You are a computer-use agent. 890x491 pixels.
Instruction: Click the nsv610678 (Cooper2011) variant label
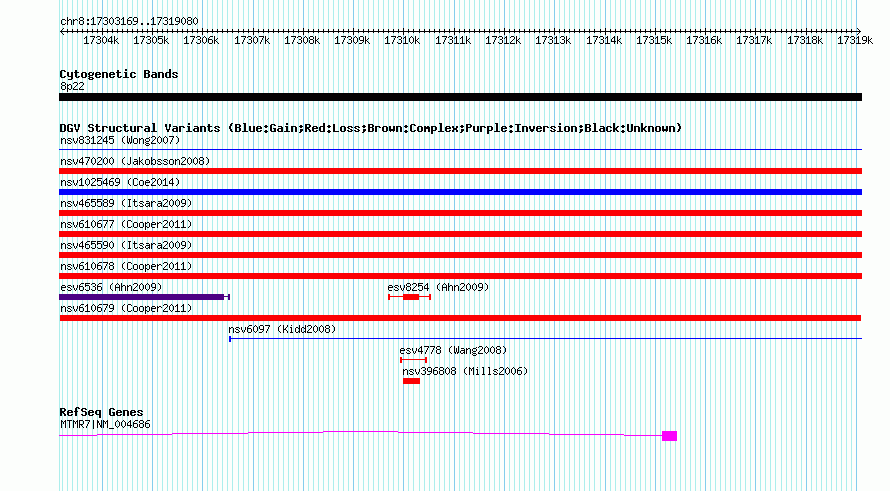(126, 266)
